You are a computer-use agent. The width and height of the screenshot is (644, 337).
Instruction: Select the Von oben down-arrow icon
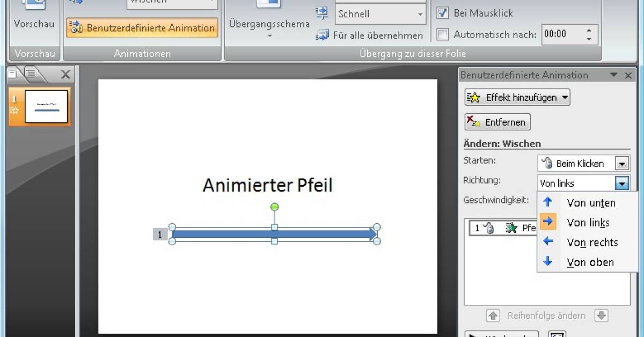548,262
